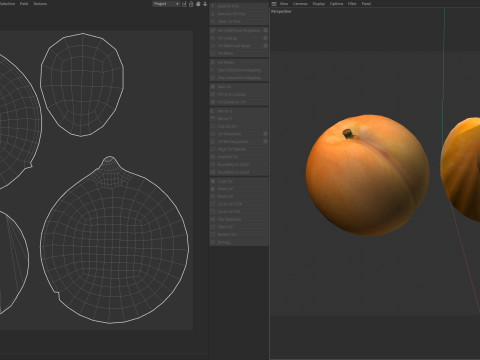Open the Cameras menu
Image resolution: width=480 pixels, height=360 pixels.
(x=300, y=4)
